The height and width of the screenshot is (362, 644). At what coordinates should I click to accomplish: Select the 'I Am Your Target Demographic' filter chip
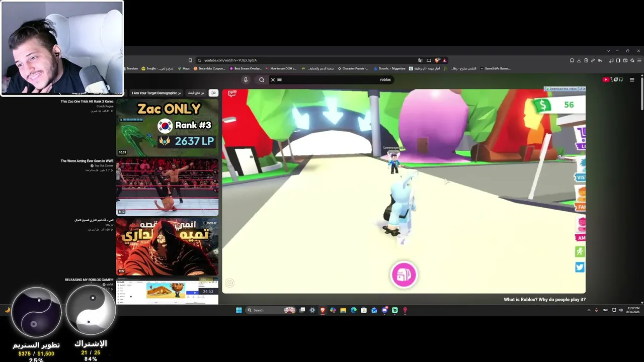click(156, 93)
